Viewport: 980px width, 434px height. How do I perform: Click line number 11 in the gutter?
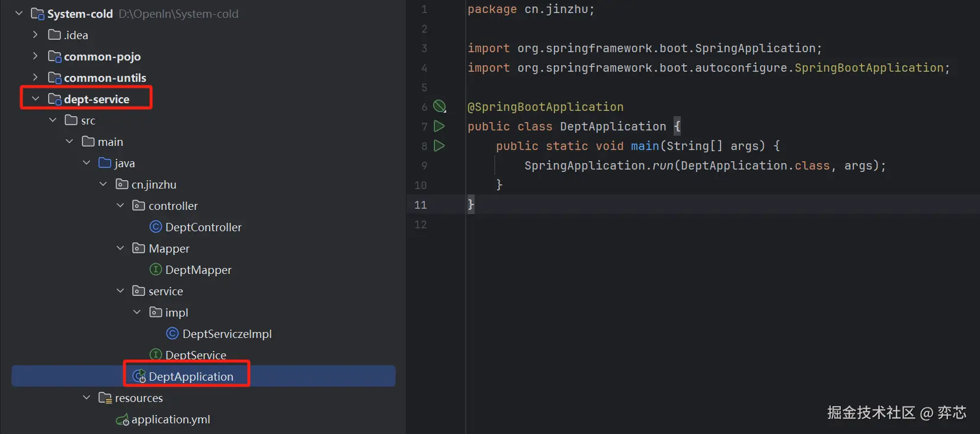click(x=421, y=205)
